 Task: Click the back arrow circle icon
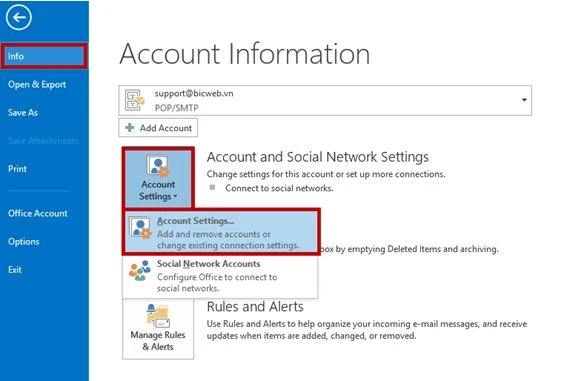[x=18, y=18]
